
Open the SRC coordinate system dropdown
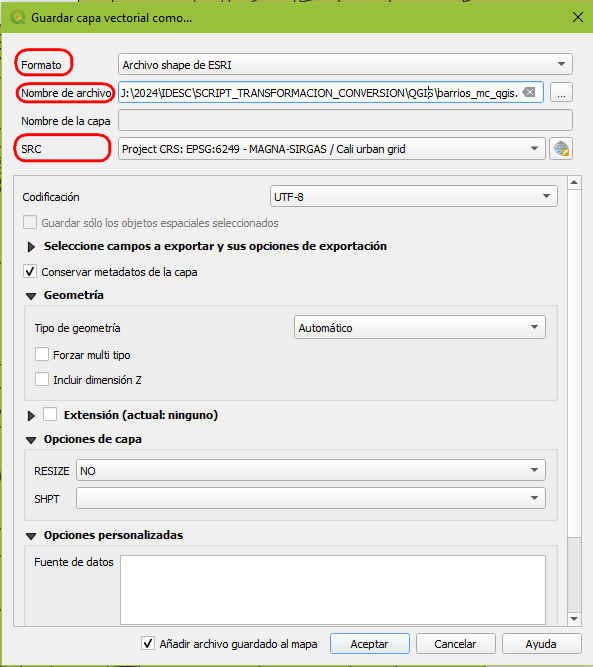point(331,149)
